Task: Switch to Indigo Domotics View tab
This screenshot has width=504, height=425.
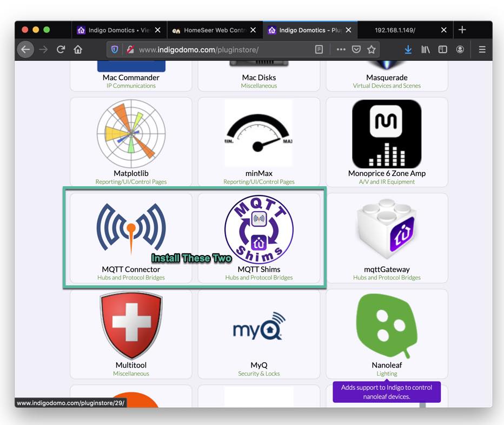Action: (x=119, y=30)
